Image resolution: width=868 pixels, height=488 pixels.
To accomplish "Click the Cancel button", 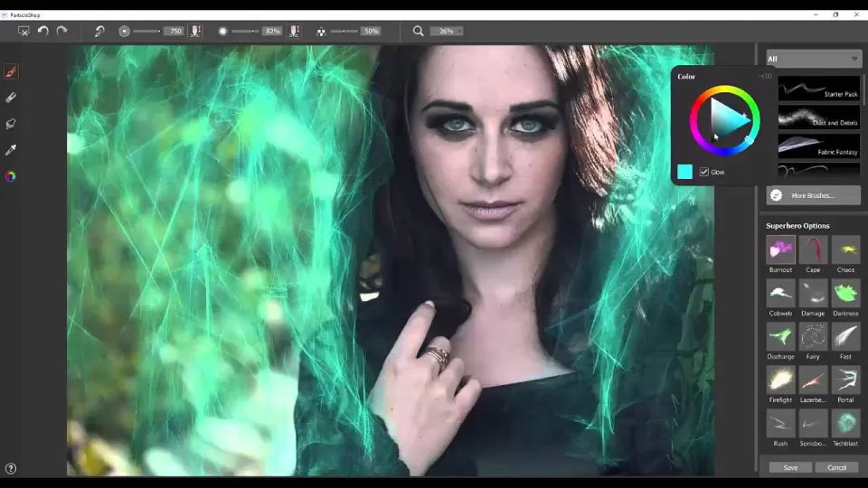I will (x=836, y=467).
